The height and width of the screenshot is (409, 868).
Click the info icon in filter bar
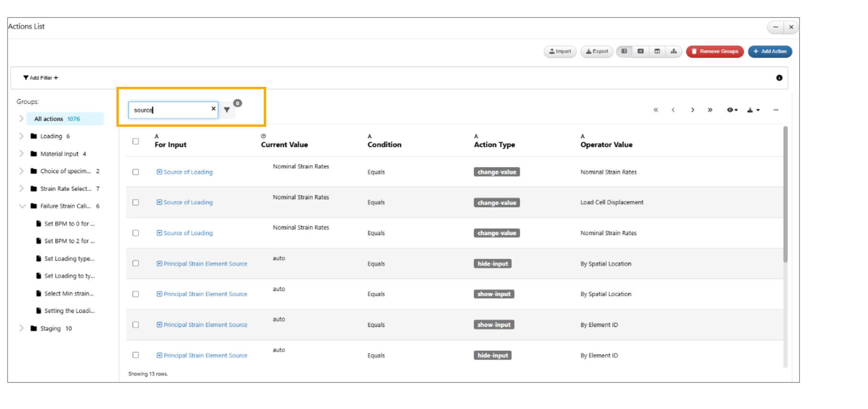[779, 78]
